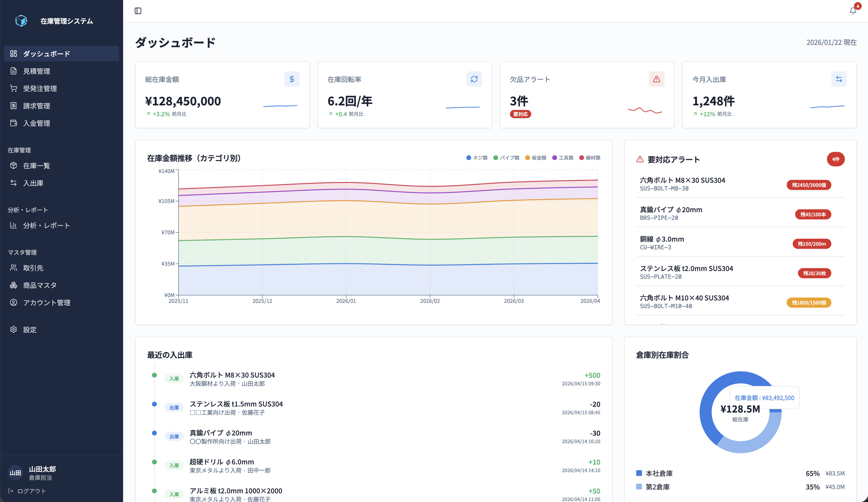Click the refresh icon on 在庫回転率 card
Image resolution: width=868 pixels, height=502 pixels.
point(474,79)
